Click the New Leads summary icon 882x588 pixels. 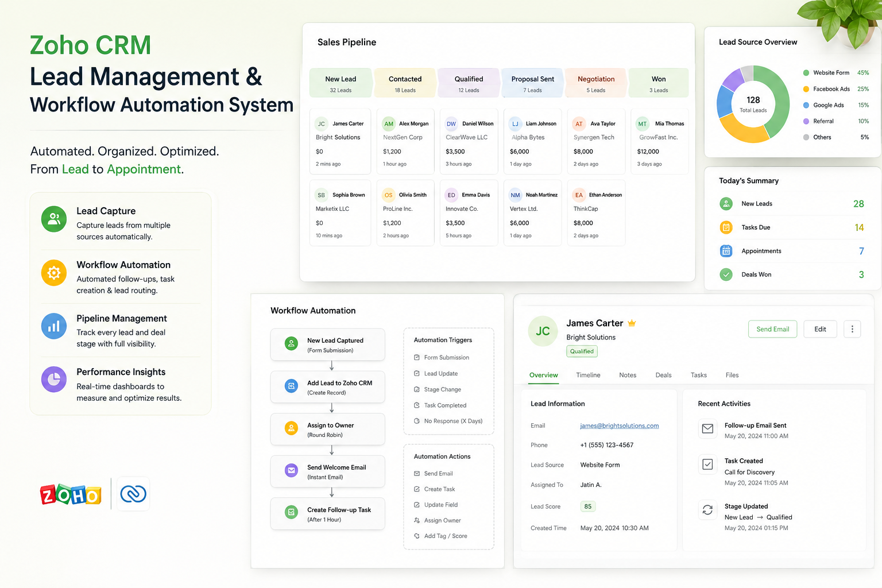pyautogui.click(x=726, y=204)
